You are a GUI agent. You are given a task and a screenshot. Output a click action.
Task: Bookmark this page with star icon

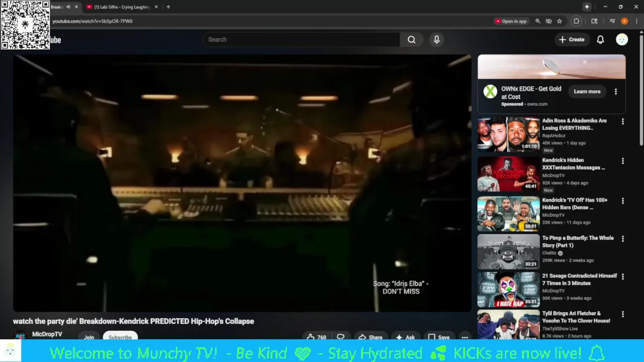click(x=559, y=21)
